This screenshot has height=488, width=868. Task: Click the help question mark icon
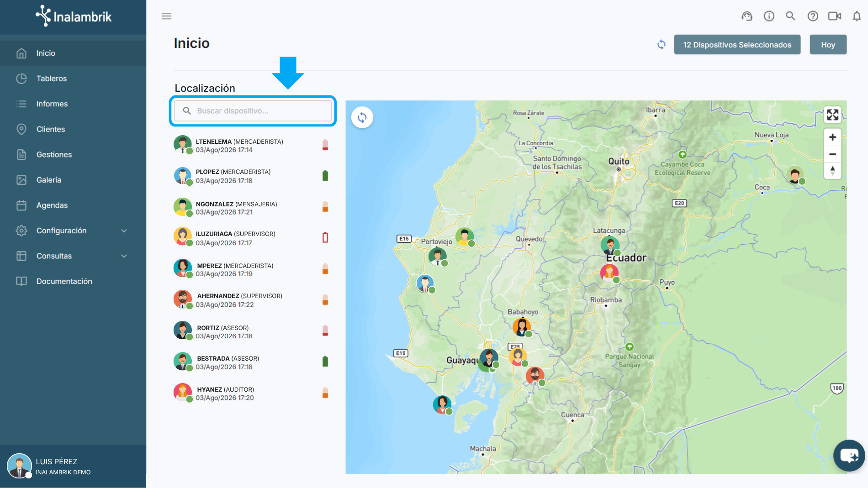coord(813,16)
